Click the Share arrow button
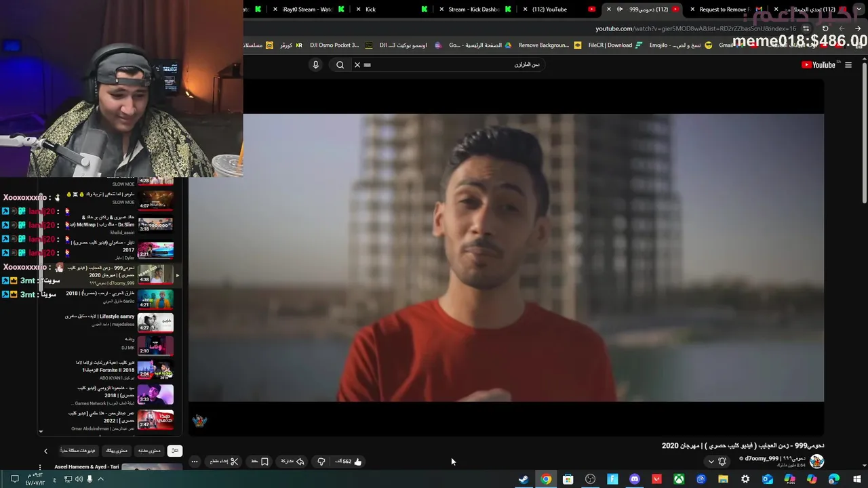 (292, 462)
